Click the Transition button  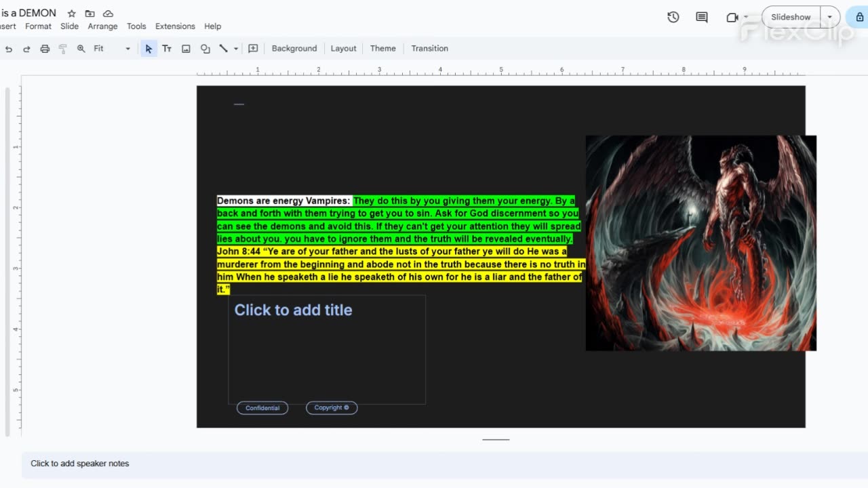click(x=429, y=49)
